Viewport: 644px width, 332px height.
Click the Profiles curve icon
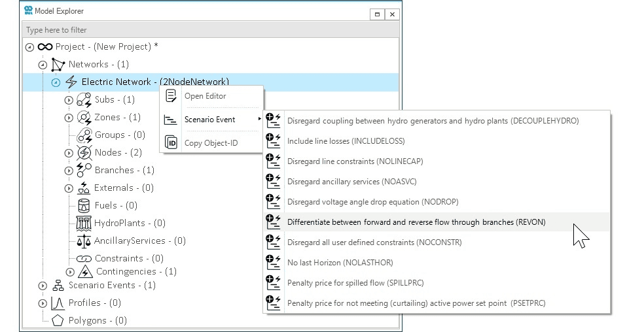click(x=58, y=303)
